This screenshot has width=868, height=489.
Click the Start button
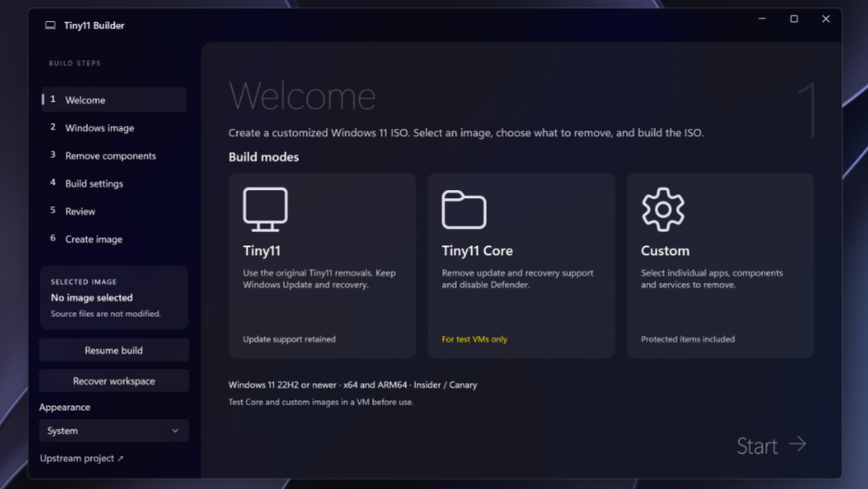pos(772,445)
